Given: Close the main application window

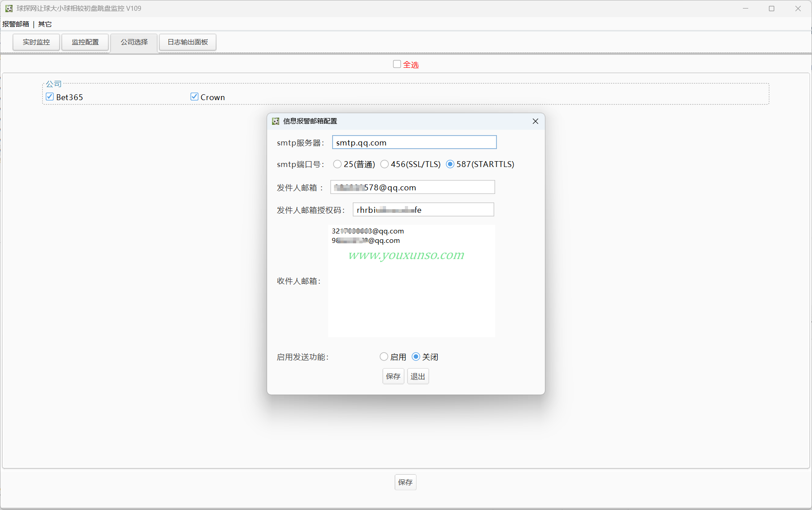Looking at the screenshot, I should [x=798, y=9].
